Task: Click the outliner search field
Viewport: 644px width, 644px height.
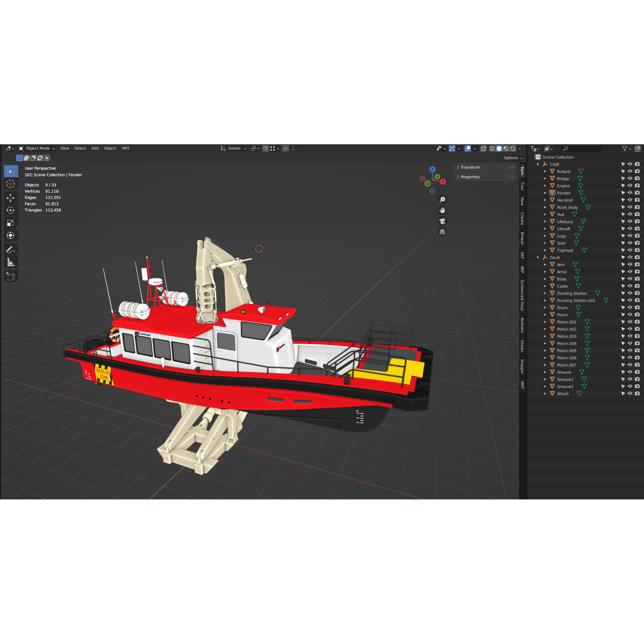Action: pos(582,148)
